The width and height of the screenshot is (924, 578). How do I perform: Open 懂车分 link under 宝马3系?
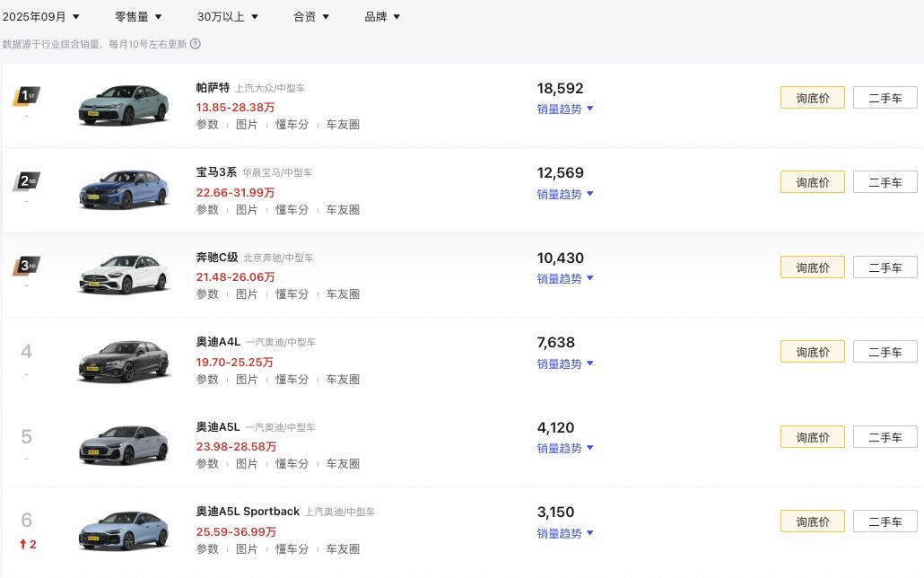coord(292,209)
